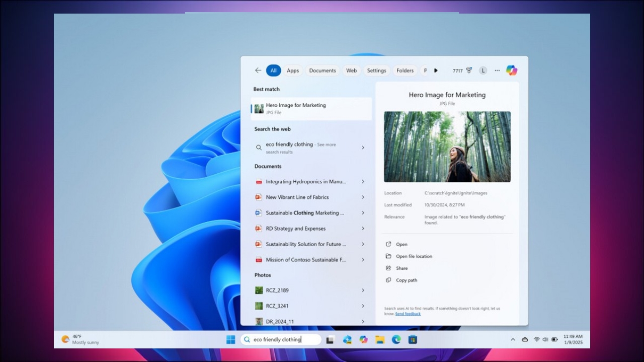Click the volume icon in system tray
644x362 pixels.
[x=545, y=339]
